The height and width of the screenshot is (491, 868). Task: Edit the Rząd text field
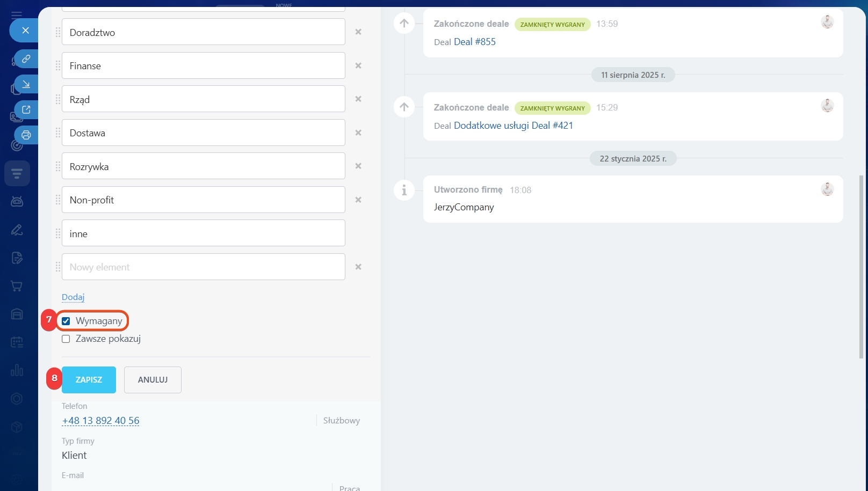pyautogui.click(x=204, y=99)
